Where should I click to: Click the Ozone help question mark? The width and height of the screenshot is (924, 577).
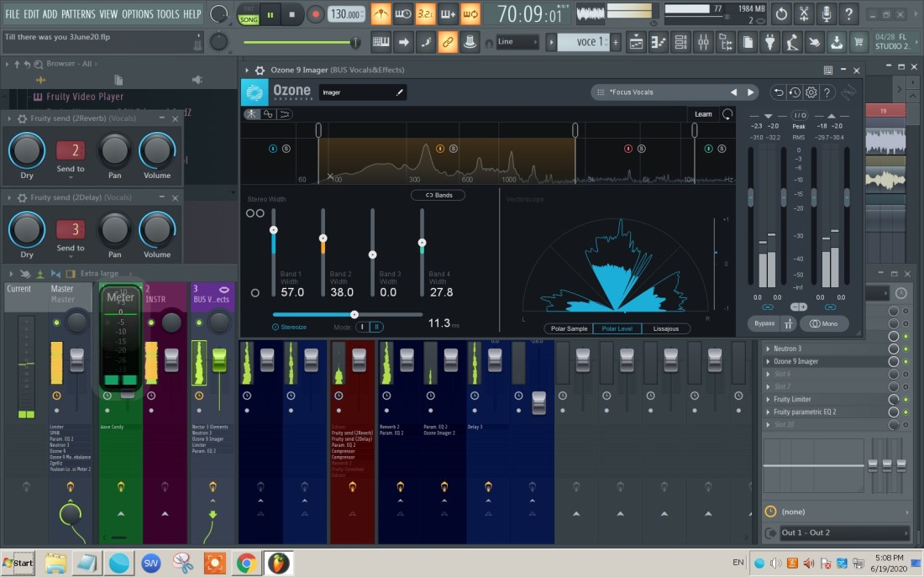[x=827, y=92]
